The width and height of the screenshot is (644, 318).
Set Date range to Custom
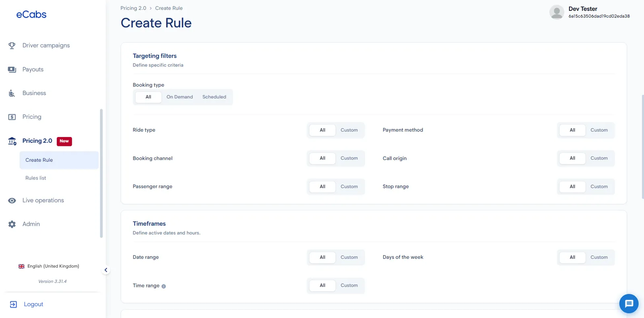click(349, 257)
